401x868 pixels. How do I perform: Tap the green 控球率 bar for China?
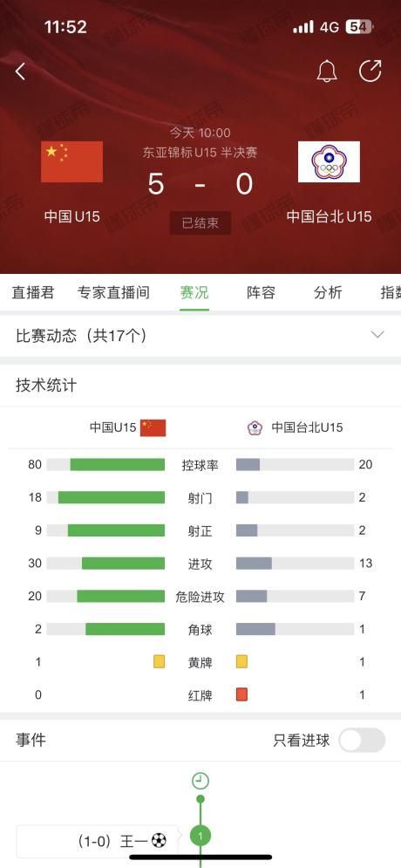[118, 464]
